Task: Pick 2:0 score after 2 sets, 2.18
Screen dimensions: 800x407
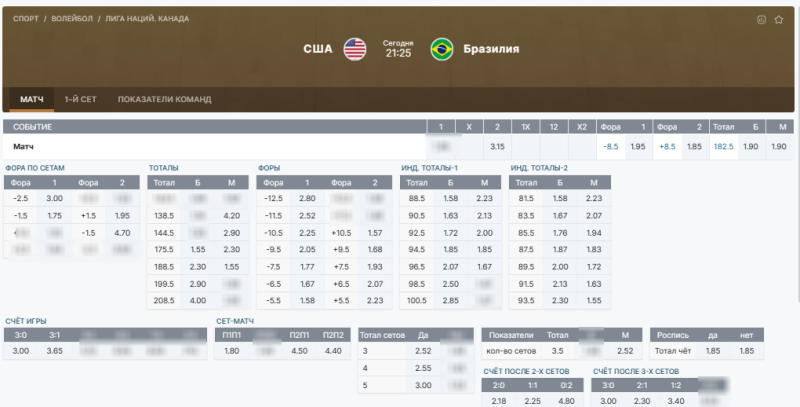Action: 500,400
